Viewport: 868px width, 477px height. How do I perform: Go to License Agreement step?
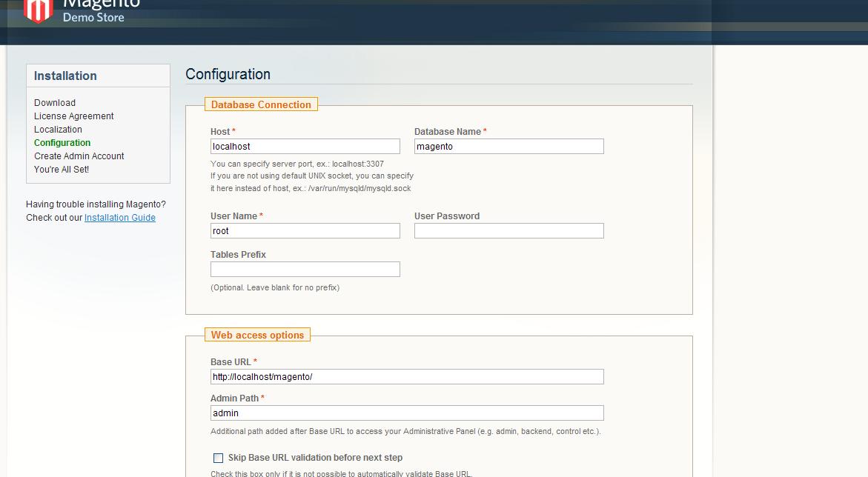[x=73, y=116]
